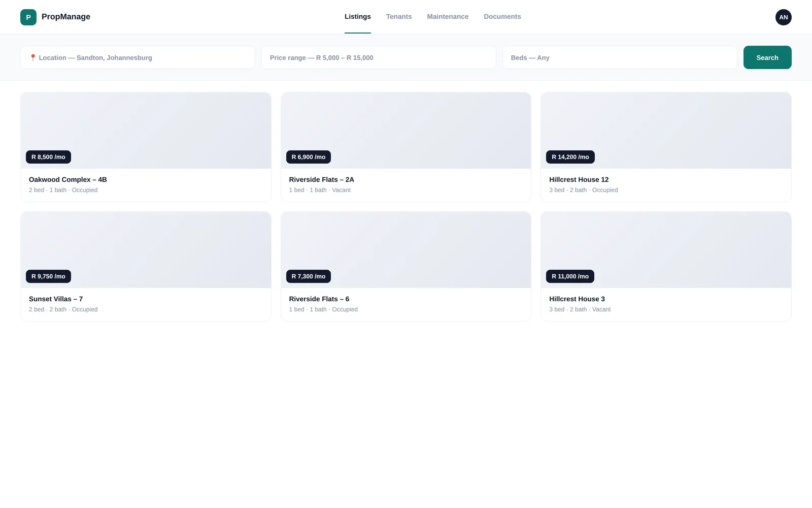Click the R 7,300 /mo price badge
This screenshot has height=508, width=812.
pos(309,276)
